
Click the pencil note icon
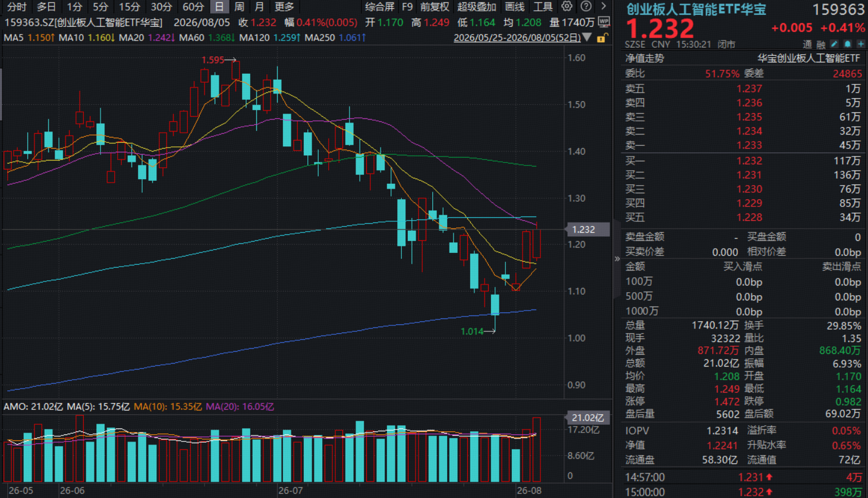click(x=835, y=44)
